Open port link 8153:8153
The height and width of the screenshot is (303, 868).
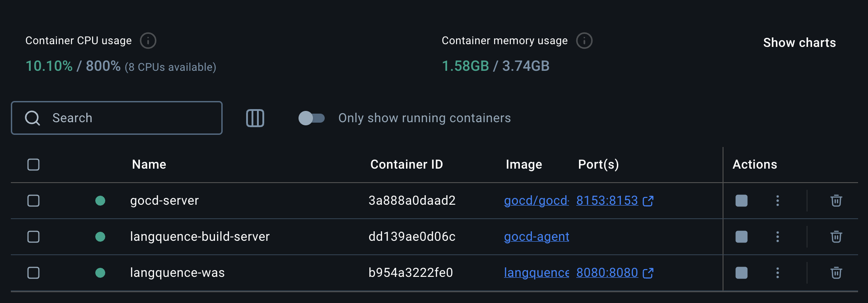[x=607, y=201]
